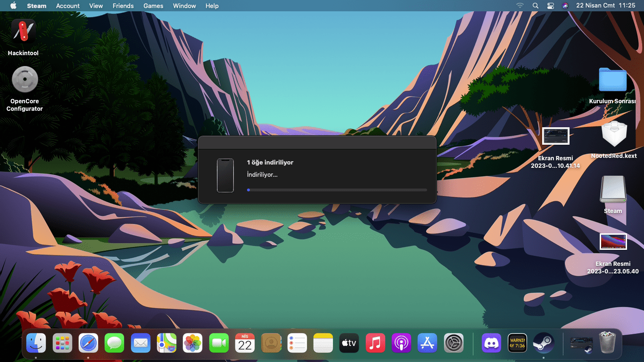The height and width of the screenshot is (362, 644).
Task: Click the download progress bar
Action: coord(337,190)
